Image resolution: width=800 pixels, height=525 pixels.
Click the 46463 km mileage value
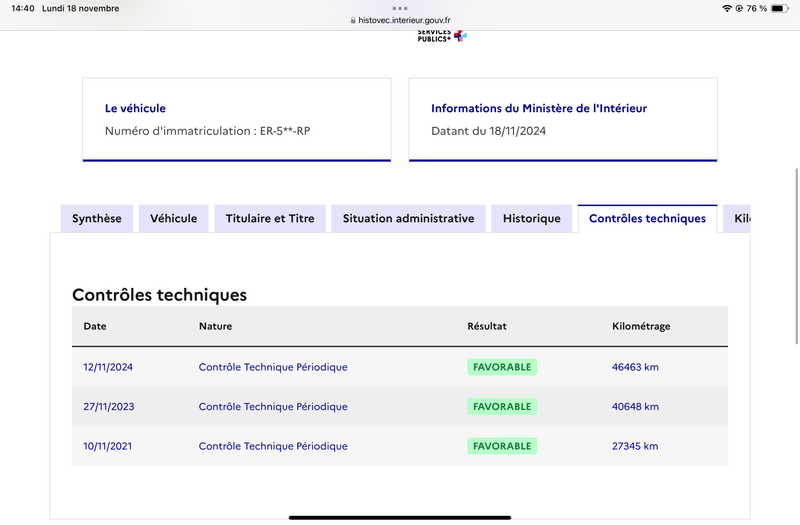[635, 367]
